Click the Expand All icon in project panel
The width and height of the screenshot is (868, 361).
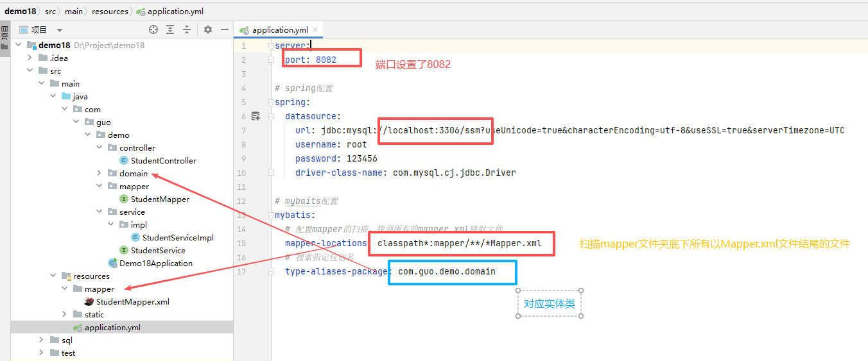click(x=170, y=29)
